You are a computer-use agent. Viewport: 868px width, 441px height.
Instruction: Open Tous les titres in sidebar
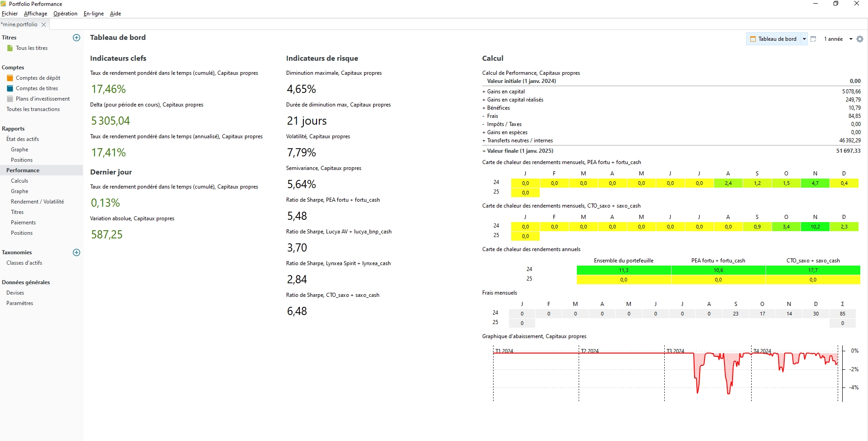[32, 48]
